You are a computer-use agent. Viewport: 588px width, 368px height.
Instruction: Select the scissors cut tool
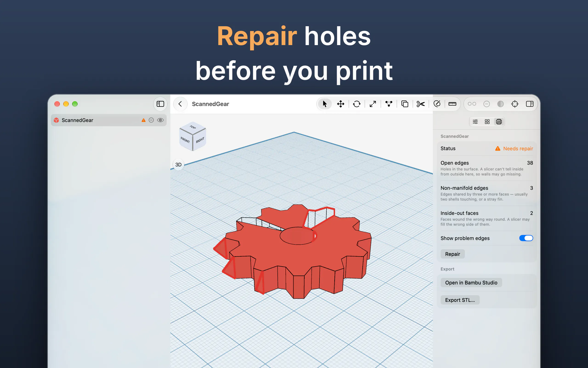421,104
